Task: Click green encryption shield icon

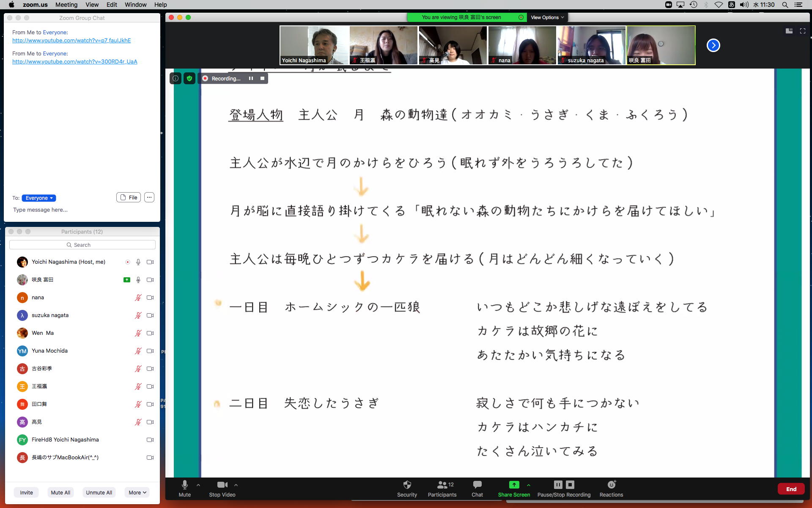Action: pos(189,78)
